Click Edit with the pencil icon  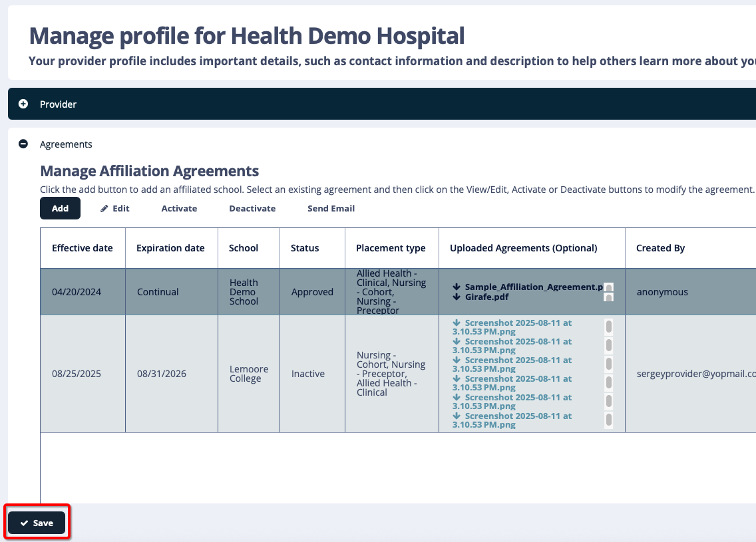[114, 208]
